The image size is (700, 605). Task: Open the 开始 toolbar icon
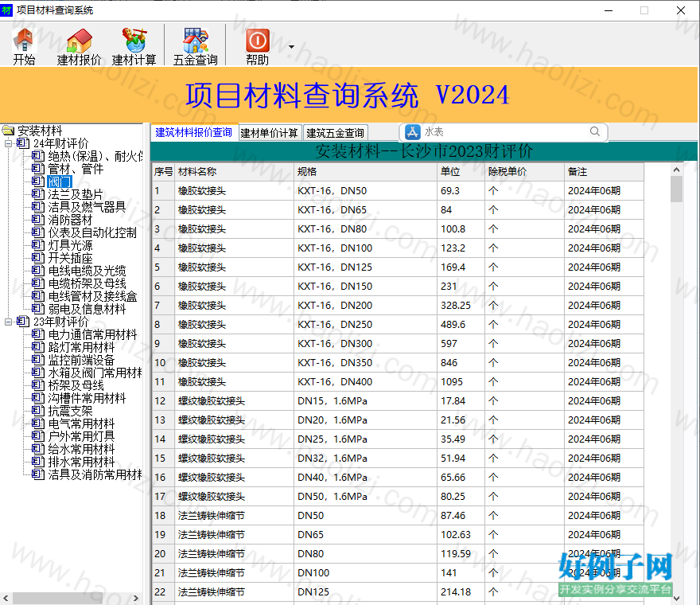coord(24,46)
